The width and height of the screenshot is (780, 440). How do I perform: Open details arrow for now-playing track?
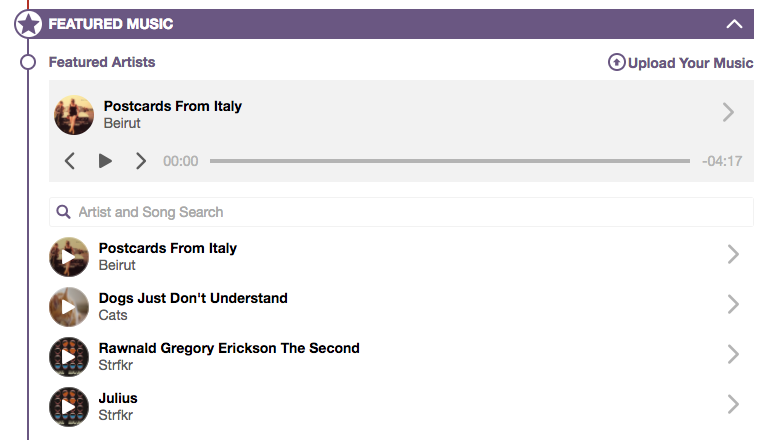point(728,113)
